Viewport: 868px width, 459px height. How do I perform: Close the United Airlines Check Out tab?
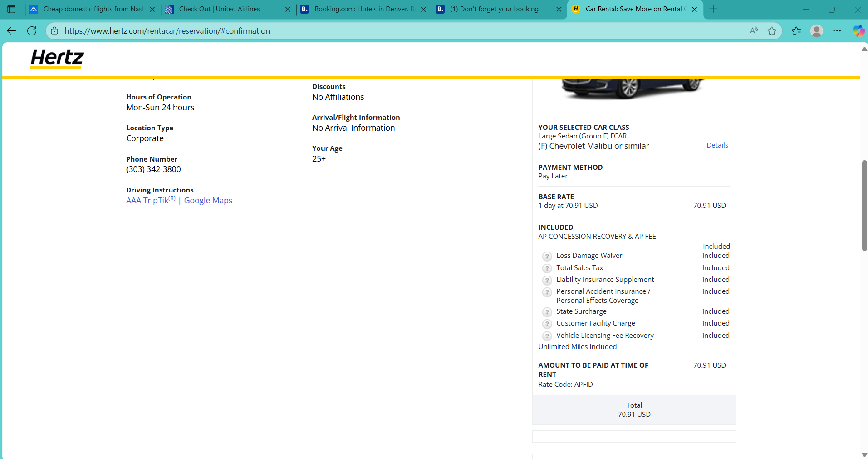coord(288,9)
